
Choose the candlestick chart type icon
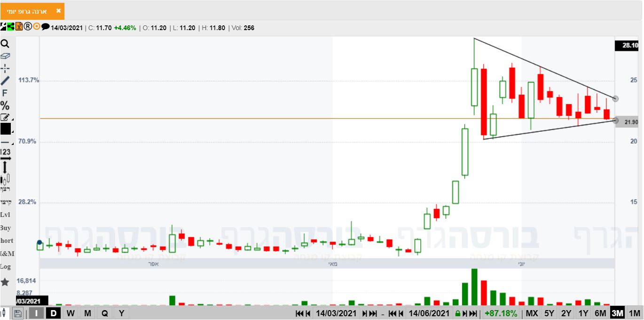pyautogui.click(x=5, y=179)
